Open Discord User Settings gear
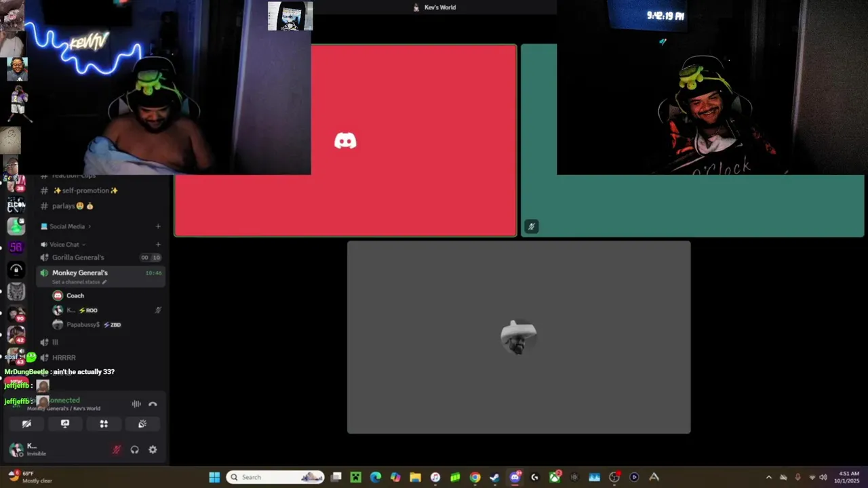This screenshot has width=868, height=488. pos(153,449)
